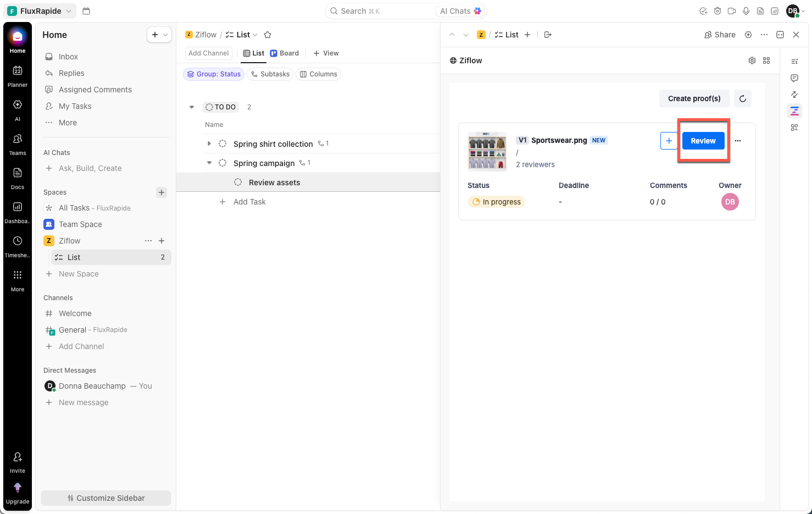This screenshot has height=514, width=812.
Task: Open Timesheets in the left rail
Action: [x=18, y=246]
